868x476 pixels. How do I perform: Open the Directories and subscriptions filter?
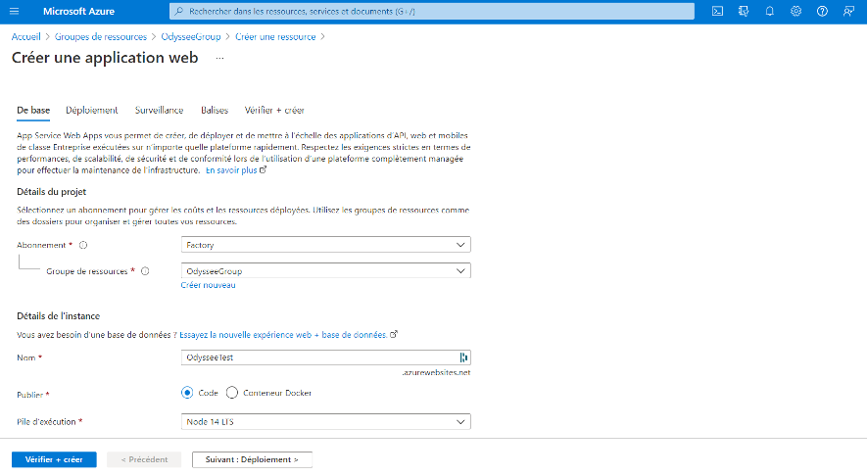coord(744,11)
